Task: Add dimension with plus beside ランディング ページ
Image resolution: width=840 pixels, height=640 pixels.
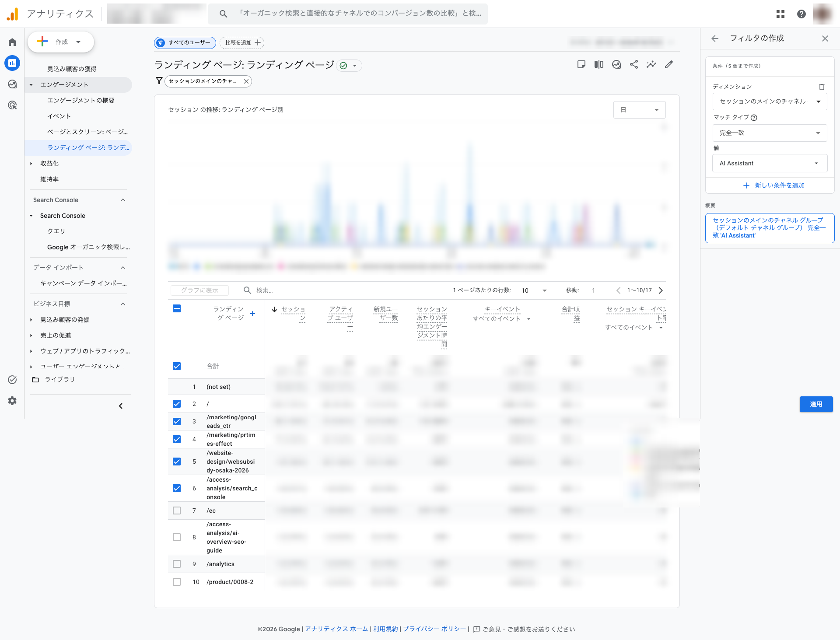Action: pyautogui.click(x=252, y=314)
